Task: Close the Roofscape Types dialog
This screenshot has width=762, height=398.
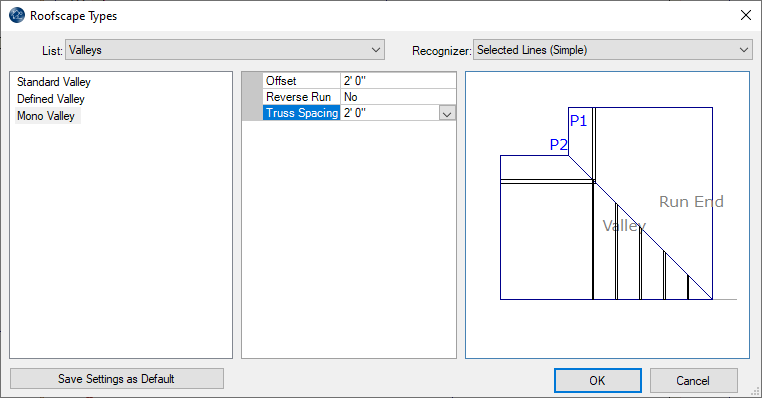Action: pos(745,15)
